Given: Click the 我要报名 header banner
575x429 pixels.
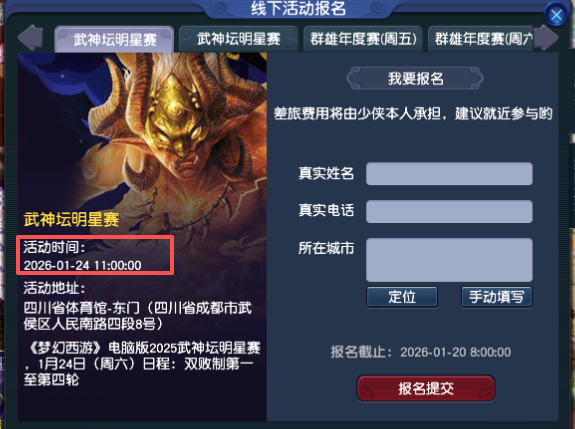Looking at the screenshot, I should click(415, 78).
